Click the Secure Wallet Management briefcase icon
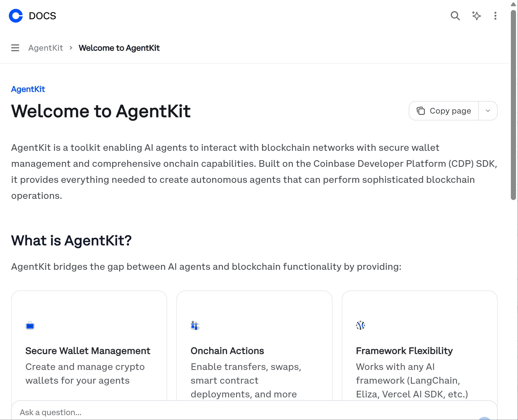This screenshot has width=518, height=420. 30,325
